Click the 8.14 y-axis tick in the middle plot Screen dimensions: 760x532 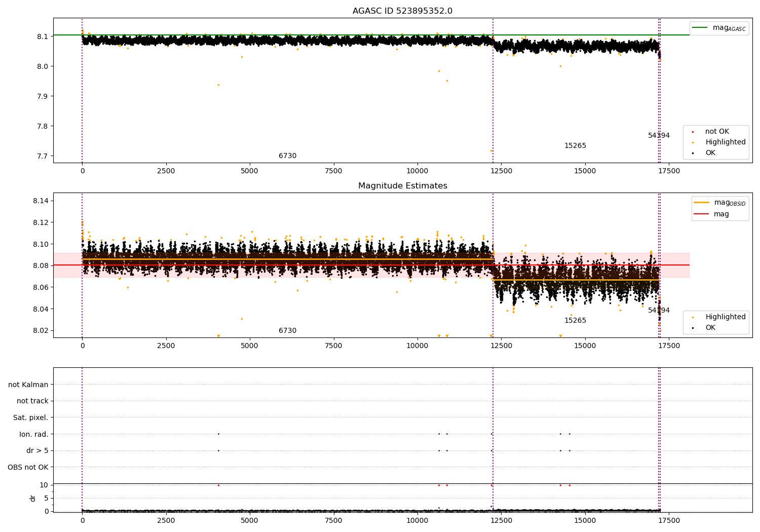coord(41,201)
